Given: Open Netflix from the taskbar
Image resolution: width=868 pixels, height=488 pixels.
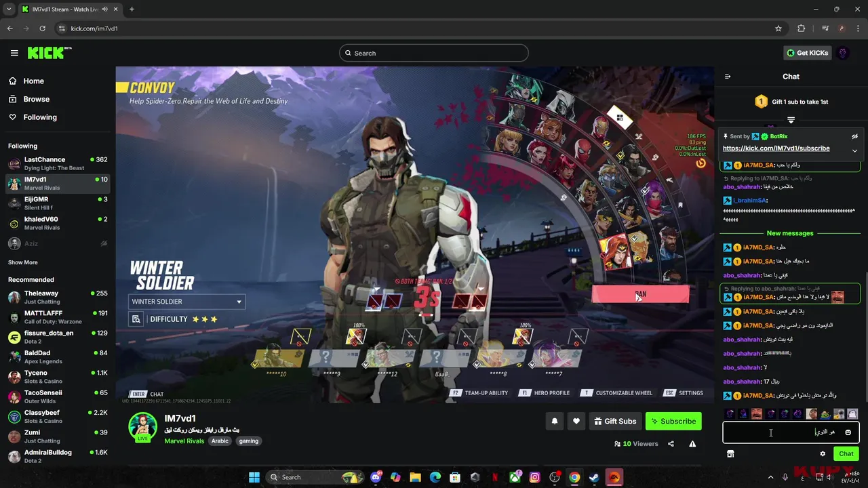Looking at the screenshot, I should click(x=495, y=477).
